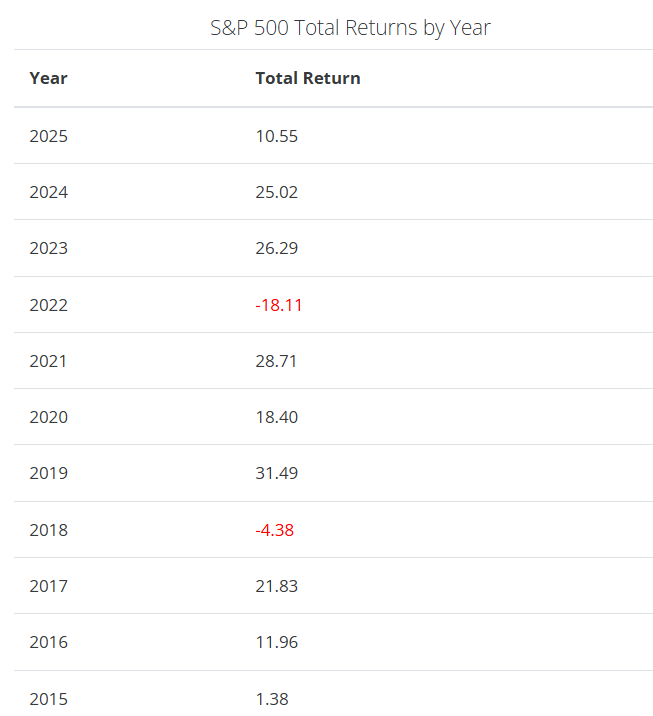Image resolution: width=653 pixels, height=716 pixels.
Task: Click the 25.02 return value
Action: [276, 192]
